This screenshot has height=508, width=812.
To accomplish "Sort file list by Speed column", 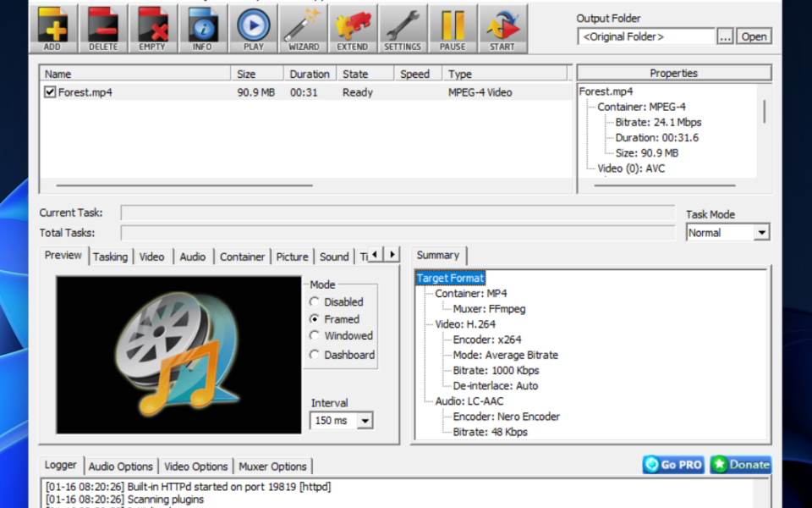I will (x=419, y=75).
